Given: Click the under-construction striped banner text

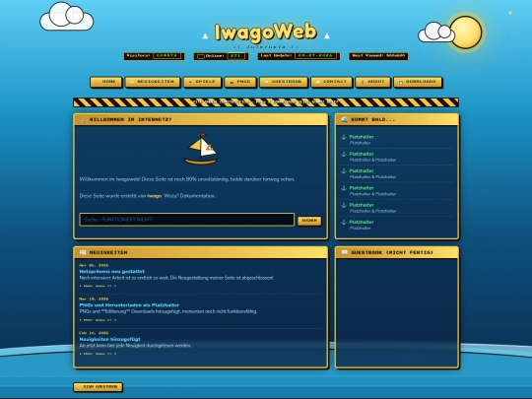Looking at the screenshot, I should [266, 102].
